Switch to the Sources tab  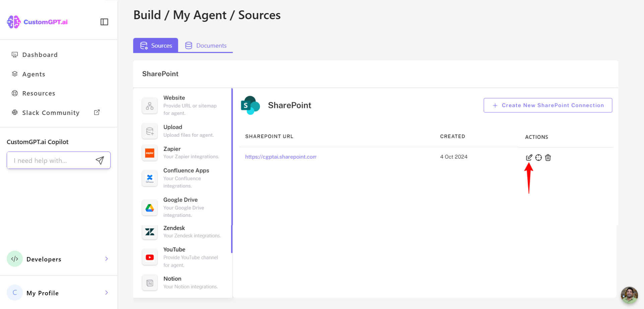tap(155, 45)
